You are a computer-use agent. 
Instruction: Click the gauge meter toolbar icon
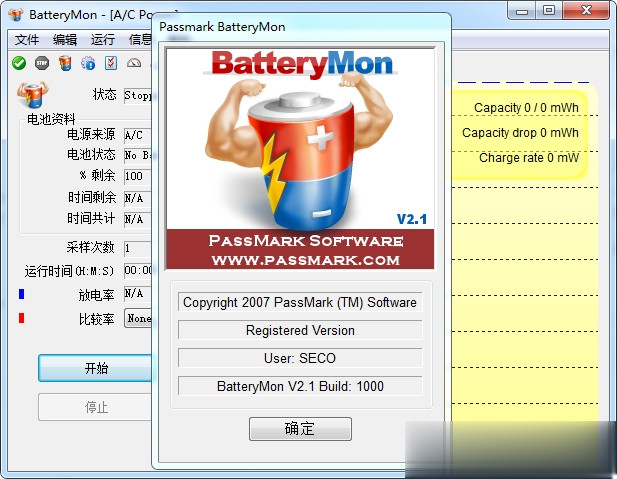[134, 63]
